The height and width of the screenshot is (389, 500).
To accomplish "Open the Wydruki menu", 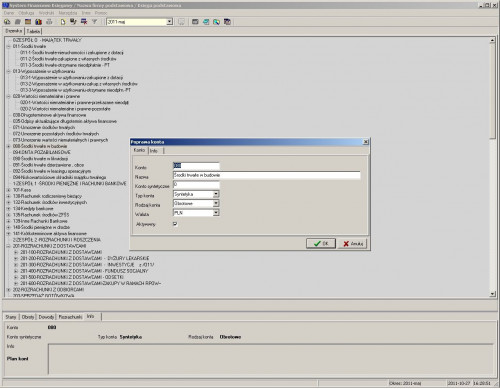I will click(x=46, y=13).
